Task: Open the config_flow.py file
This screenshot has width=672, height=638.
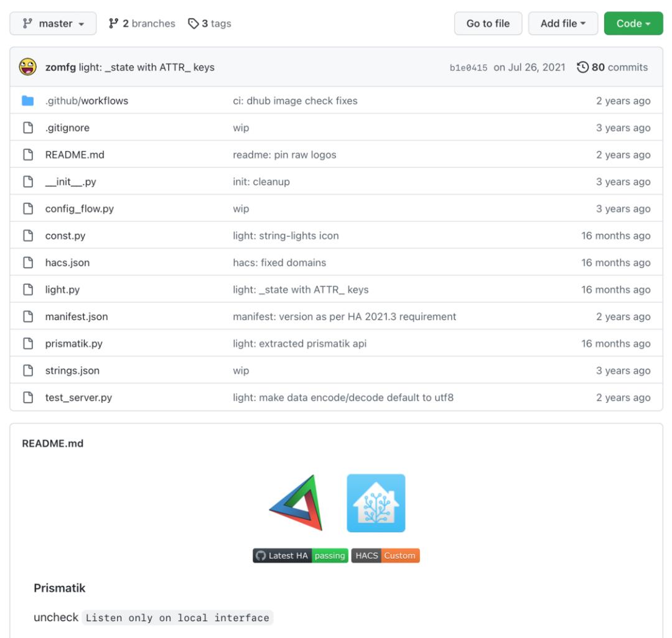Action: point(80,208)
